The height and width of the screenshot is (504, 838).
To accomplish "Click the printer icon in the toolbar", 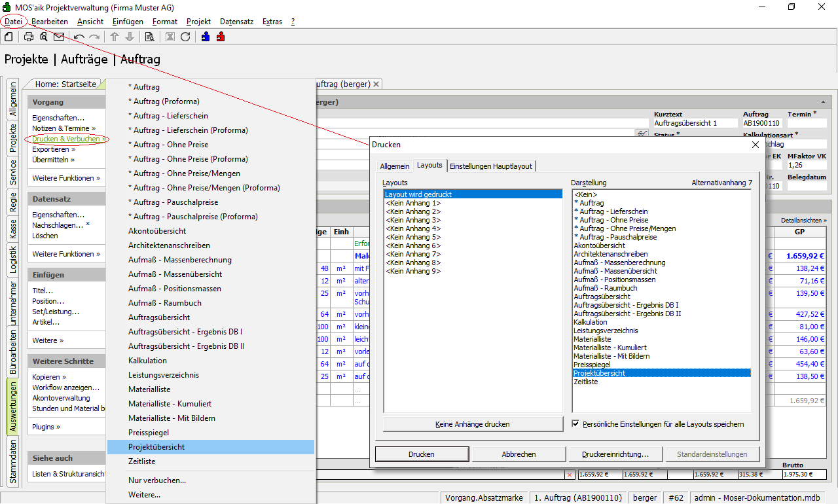I will click(x=29, y=37).
